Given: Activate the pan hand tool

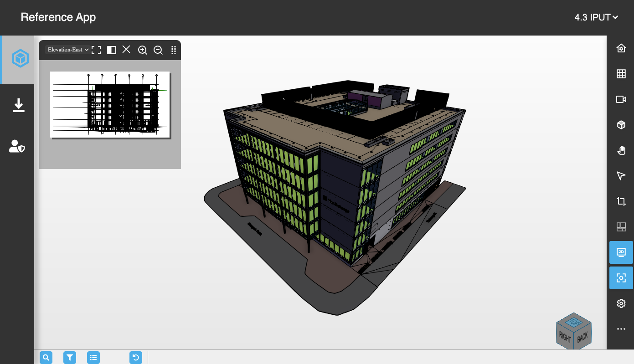Looking at the screenshot, I should point(621,150).
